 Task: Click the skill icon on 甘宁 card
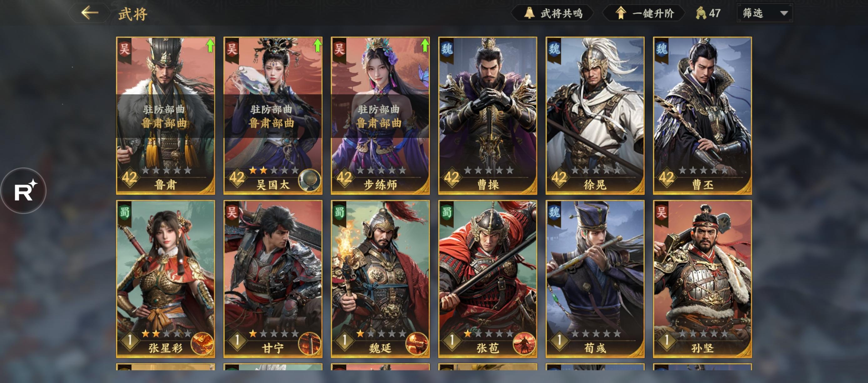[309, 344]
